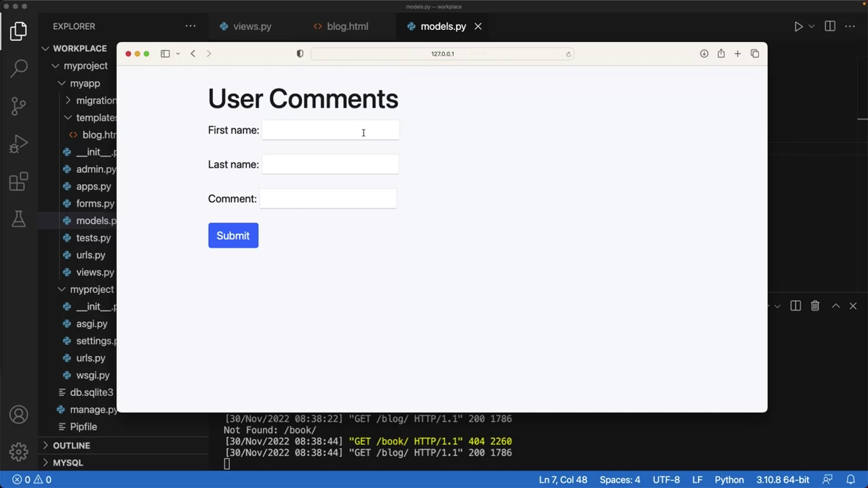Switch to the blog.html tab
Screen dimensions: 868x488
[347, 27]
